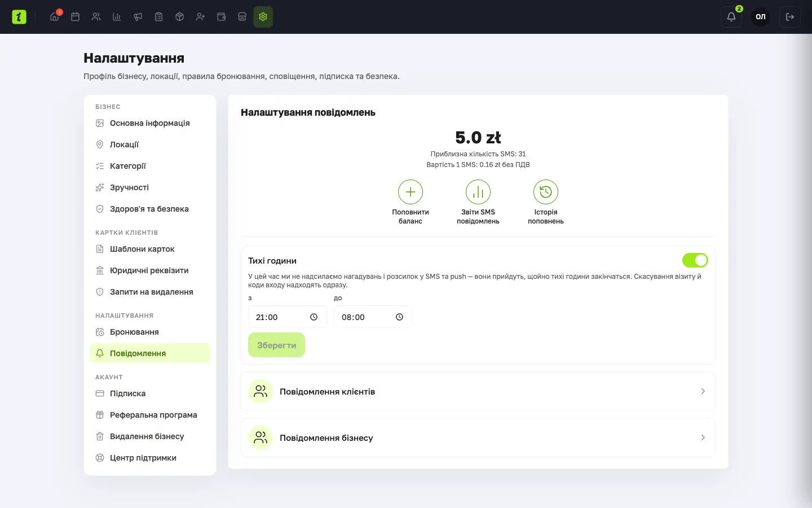Screen dimensions: 812x508
Task: Open Звіти SMS повідомлень reports icon
Action: tap(478, 192)
